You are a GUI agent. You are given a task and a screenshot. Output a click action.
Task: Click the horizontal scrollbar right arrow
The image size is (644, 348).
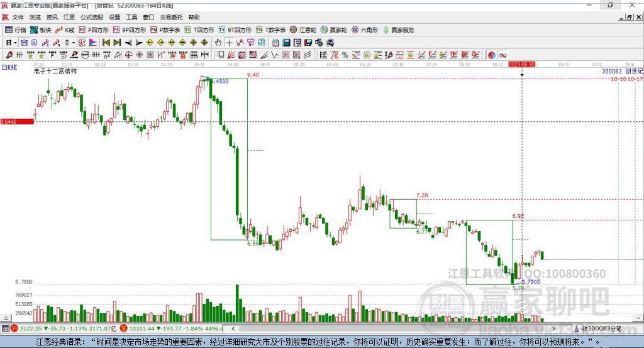pyautogui.click(x=553, y=329)
